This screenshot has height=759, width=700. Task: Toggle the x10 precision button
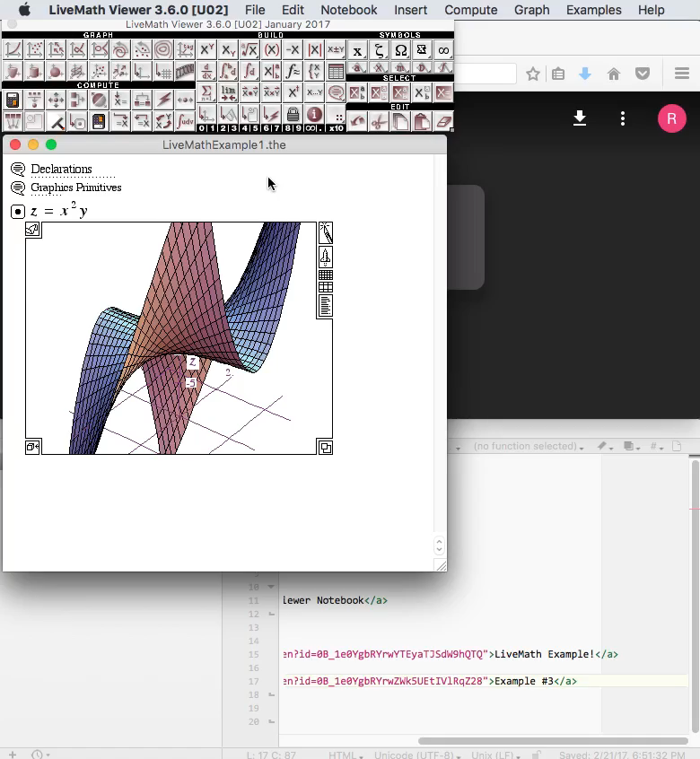[336, 128]
